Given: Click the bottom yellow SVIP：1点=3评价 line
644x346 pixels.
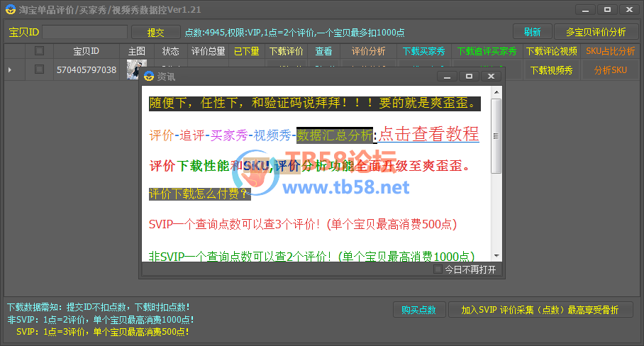Looking at the screenshot, I should click(103, 332).
